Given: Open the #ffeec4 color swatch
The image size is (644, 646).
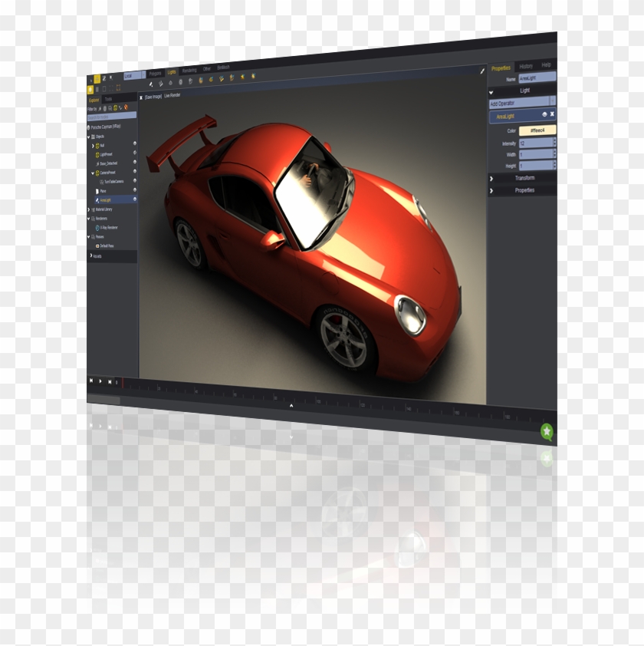Looking at the screenshot, I should coord(537,131).
